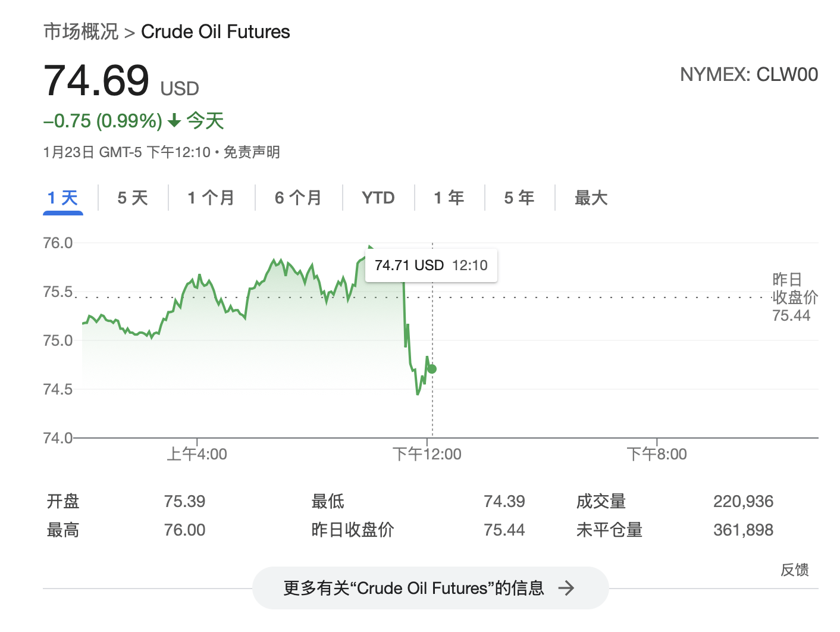840x632 pixels.
Task: Switch to the 5天 time range tab
Action: pyautogui.click(x=132, y=198)
